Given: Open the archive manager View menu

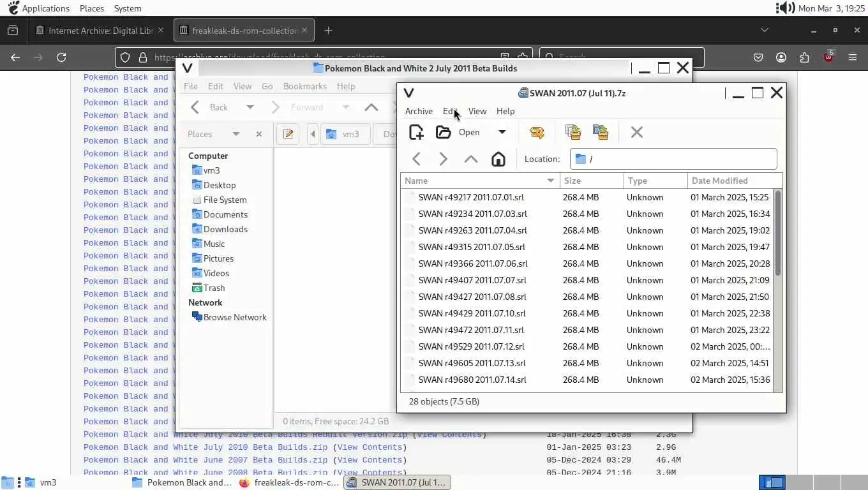Looking at the screenshot, I should (x=477, y=111).
